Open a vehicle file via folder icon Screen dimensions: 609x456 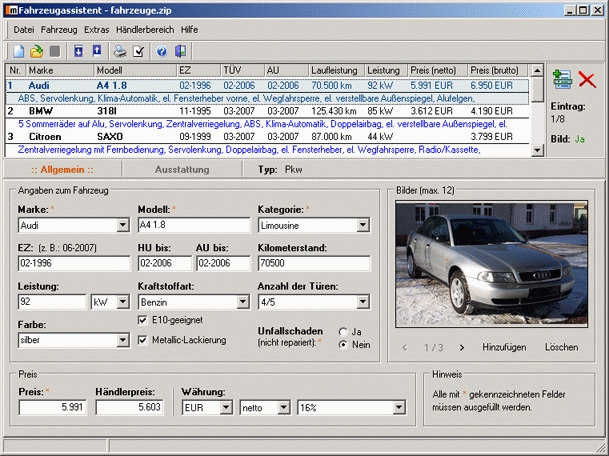click(37, 51)
